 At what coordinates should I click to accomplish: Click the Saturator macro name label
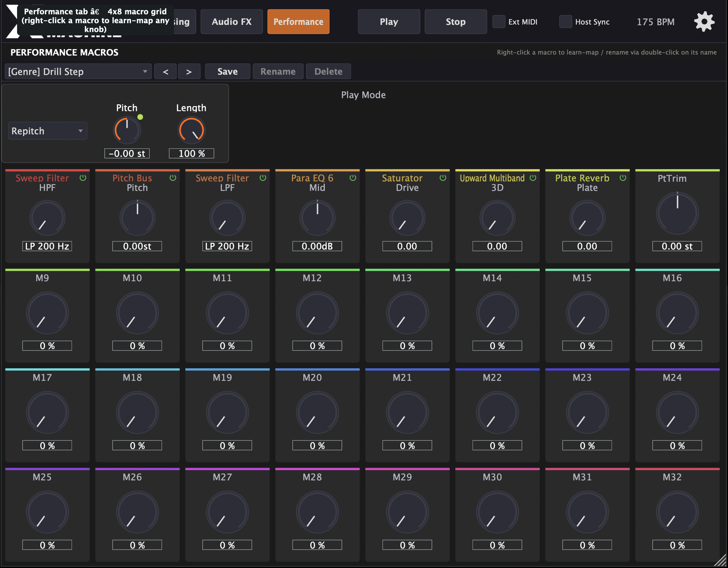(x=402, y=178)
